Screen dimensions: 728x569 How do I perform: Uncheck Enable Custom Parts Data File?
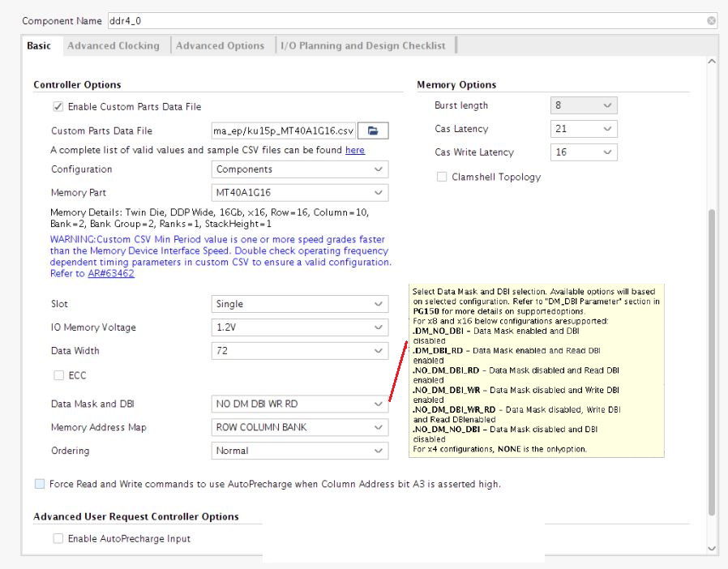point(58,106)
